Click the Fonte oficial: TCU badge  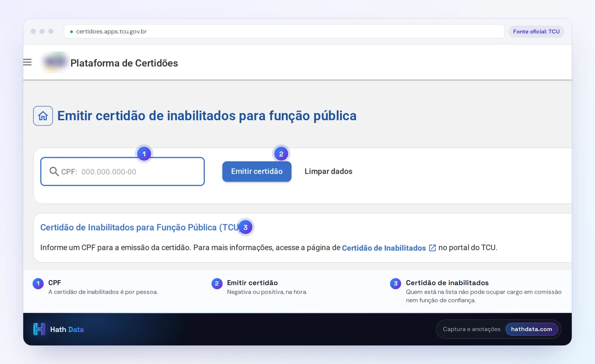(536, 32)
